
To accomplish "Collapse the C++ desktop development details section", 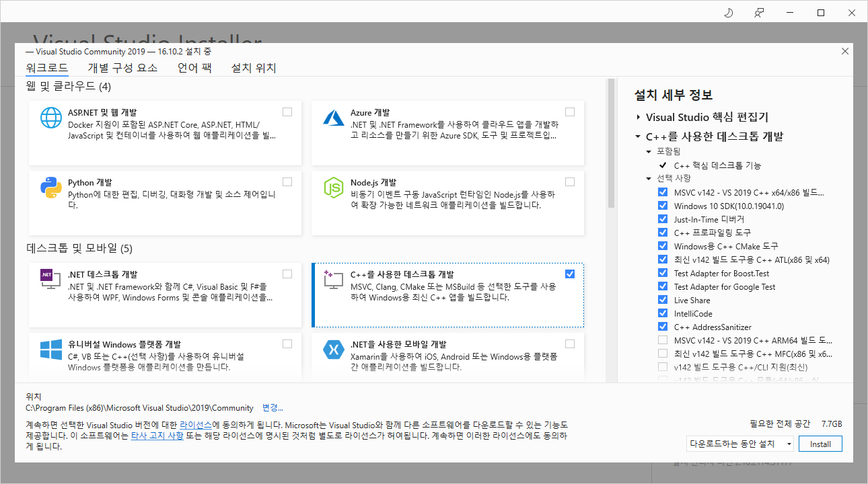I will pyautogui.click(x=638, y=136).
